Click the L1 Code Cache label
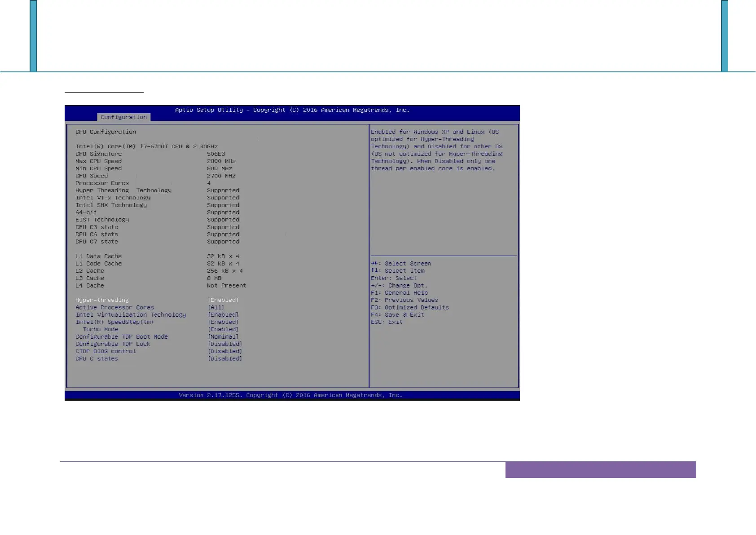Screen dimensions: 756x535 98,264
